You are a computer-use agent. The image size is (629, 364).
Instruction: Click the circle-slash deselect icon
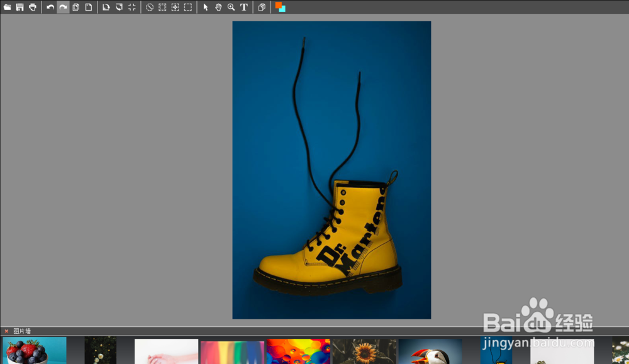(x=150, y=7)
